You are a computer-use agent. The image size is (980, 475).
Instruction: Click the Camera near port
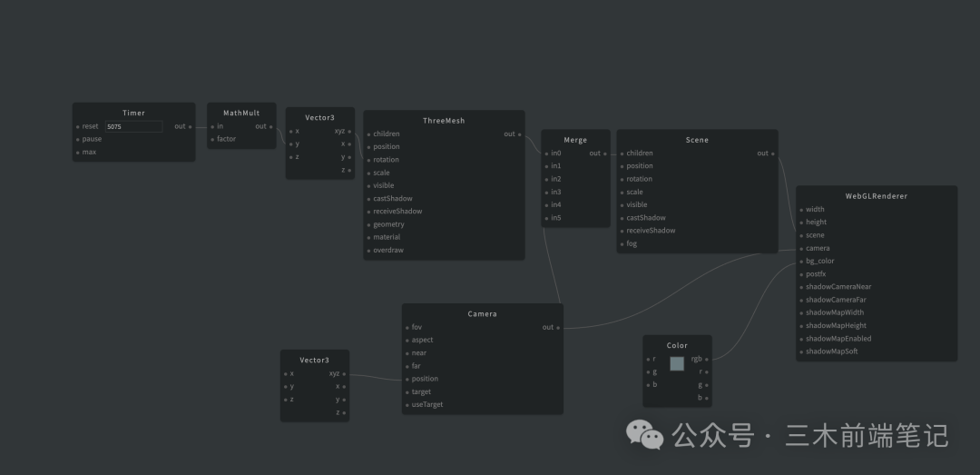point(407,353)
